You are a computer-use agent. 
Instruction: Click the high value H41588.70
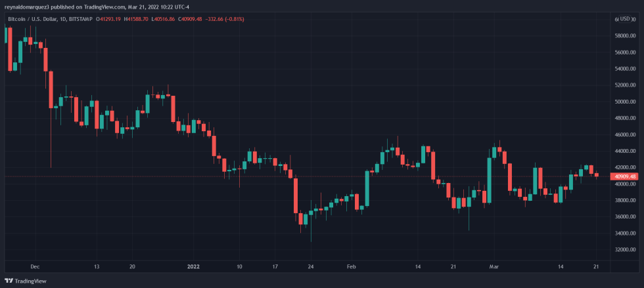(137, 19)
